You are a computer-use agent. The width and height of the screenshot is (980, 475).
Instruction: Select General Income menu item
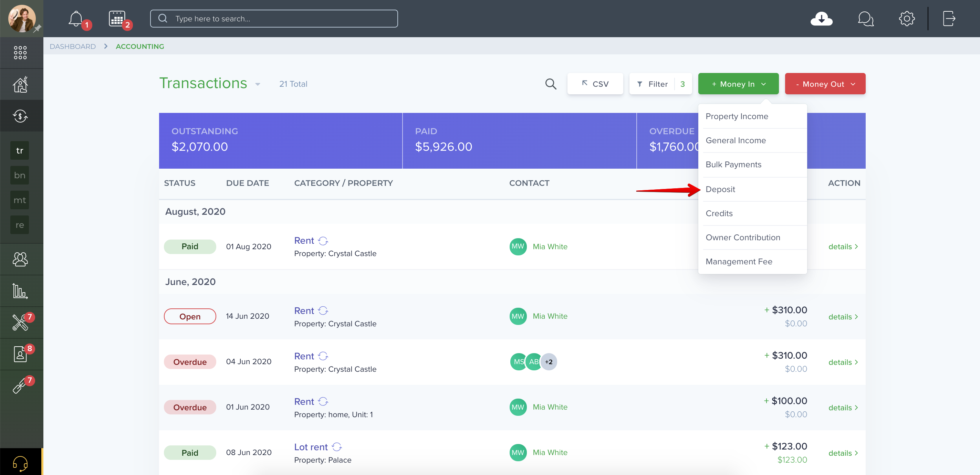752,140
